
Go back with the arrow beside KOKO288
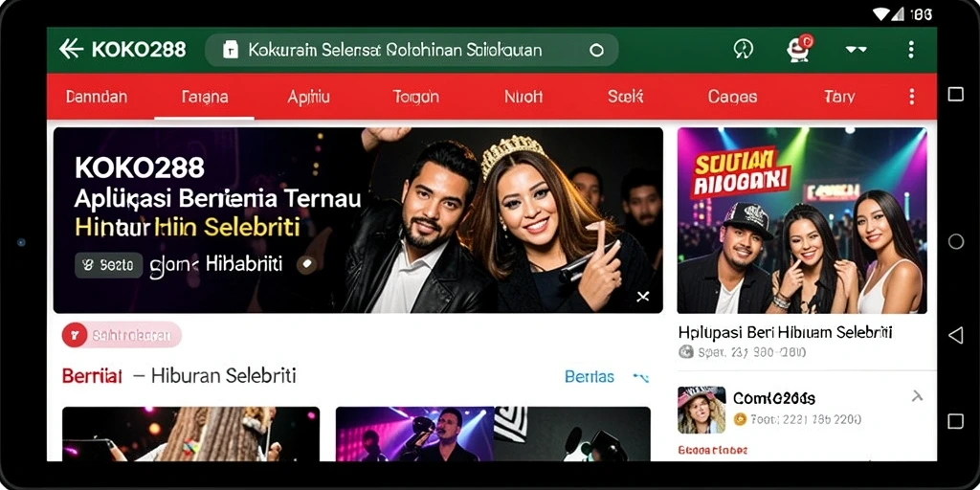tap(71, 49)
